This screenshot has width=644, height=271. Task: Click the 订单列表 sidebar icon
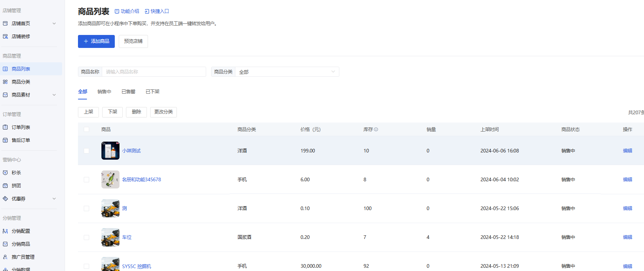coord(5,127)
